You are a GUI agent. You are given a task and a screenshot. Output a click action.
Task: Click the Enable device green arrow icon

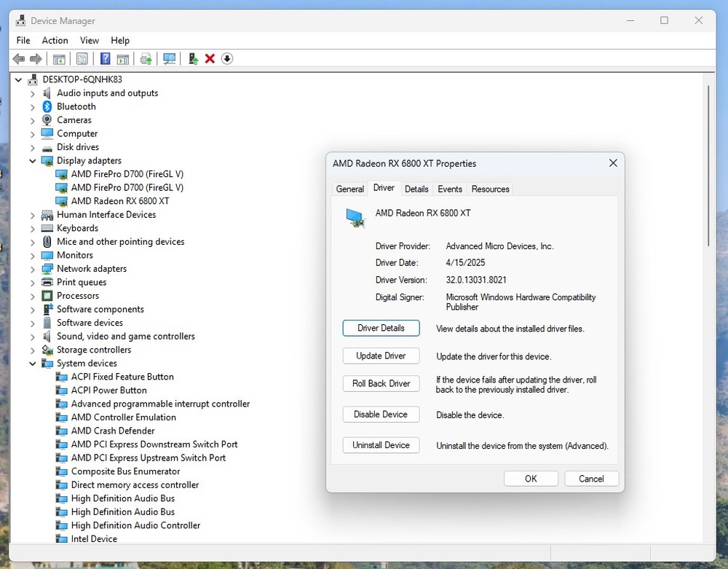click(x=193, y=59)
